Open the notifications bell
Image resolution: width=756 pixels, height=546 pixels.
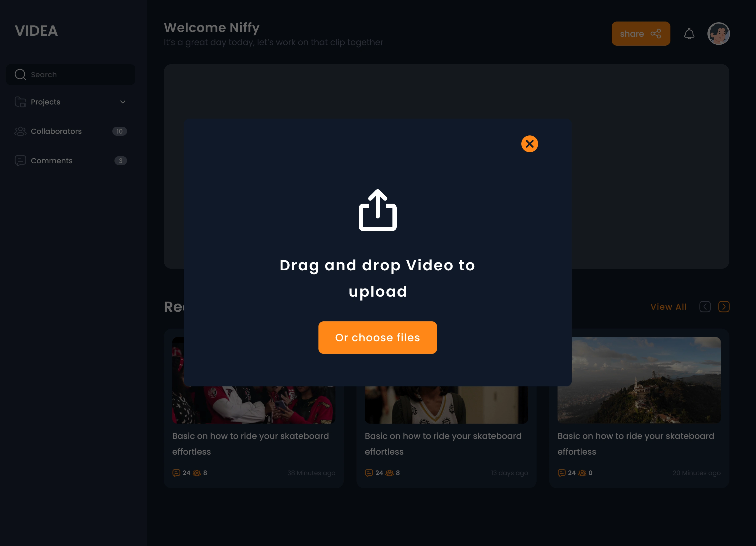coord(689,34)
